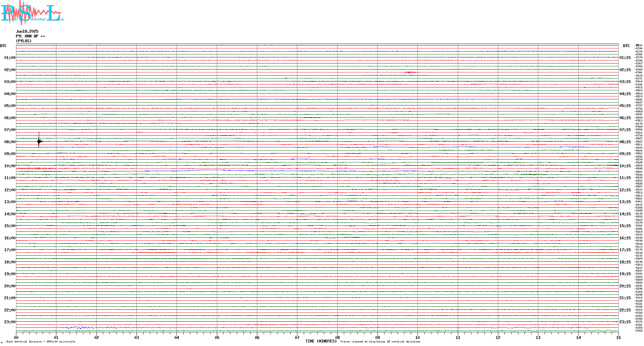Click the "12:15" time label on right
This screenshot has height=346, width=644.
[625, 190]
